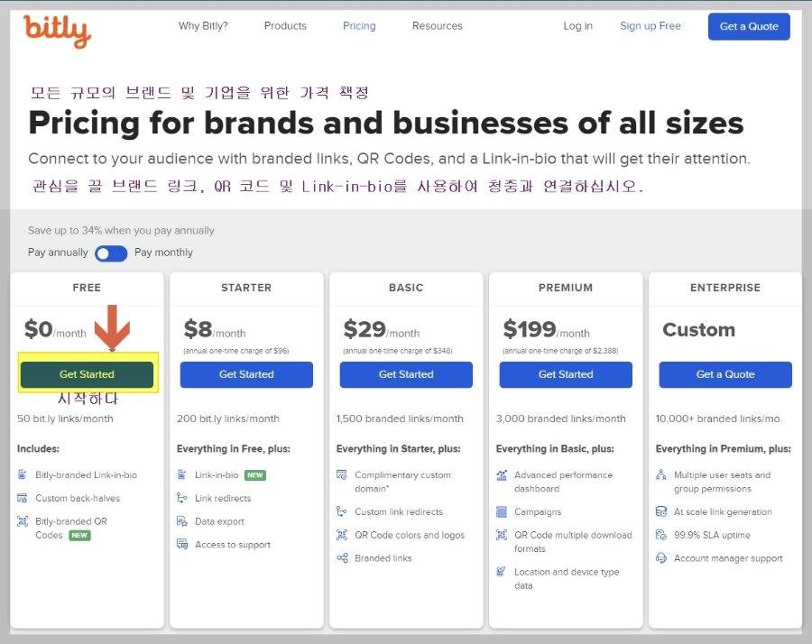The height and width of the screenshot is (644, 812).
Task: Click Multiple user seats icon
Action: tap(661, 474)
